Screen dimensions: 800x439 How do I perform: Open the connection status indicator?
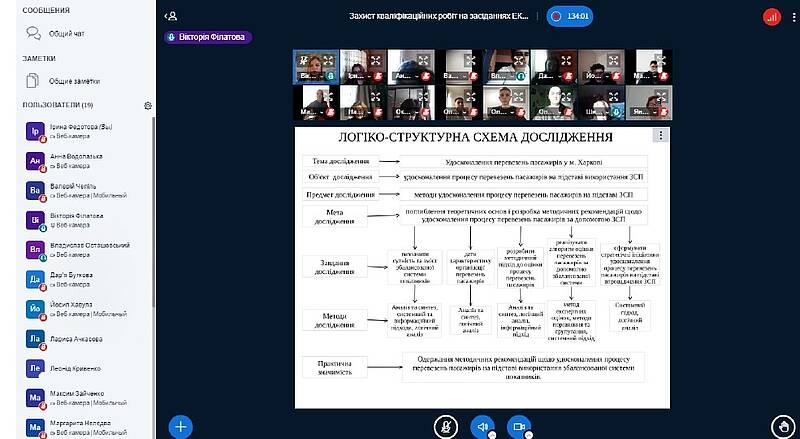(771, 16)
